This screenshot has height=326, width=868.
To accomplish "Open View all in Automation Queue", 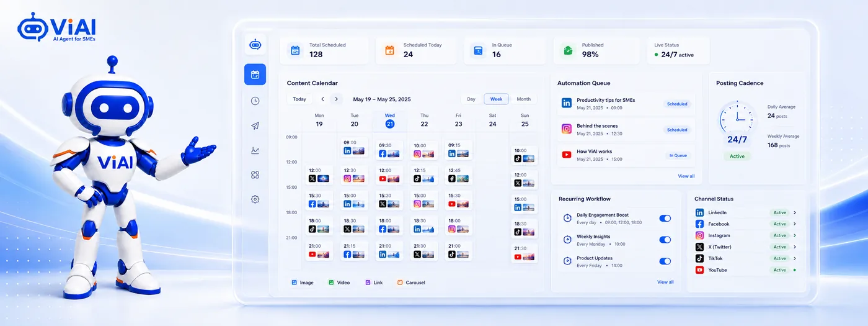I will pos(686,176).
